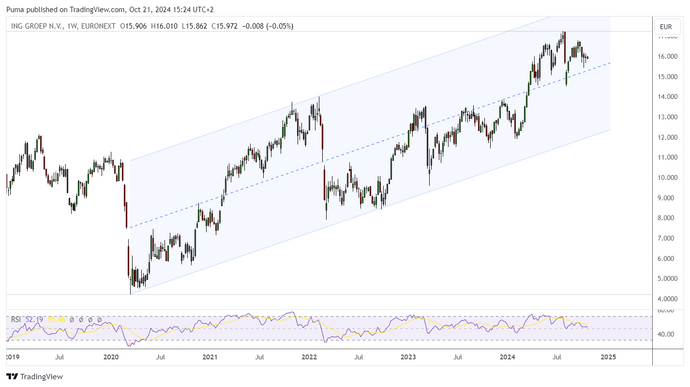Viewport: 690px width, 387px height.
Task: Click the 2020 time axis label
Action: point(111,357)
